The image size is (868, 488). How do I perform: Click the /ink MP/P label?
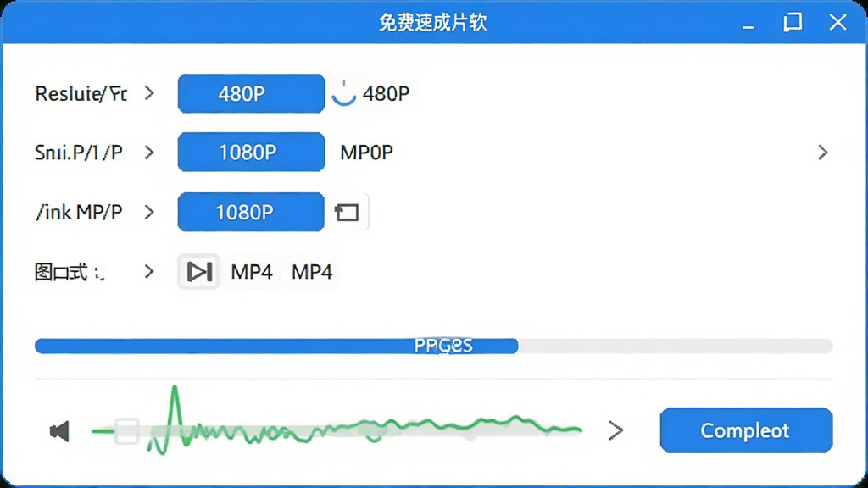pyautogui.click(x=79, y=212)
